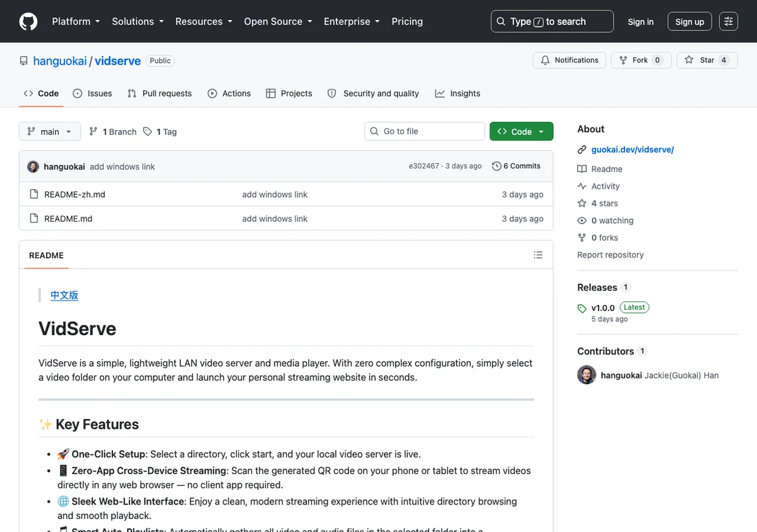Select the README tab heading
The width and height of the screenshot is (757, 532).
[x=46, y=255]
